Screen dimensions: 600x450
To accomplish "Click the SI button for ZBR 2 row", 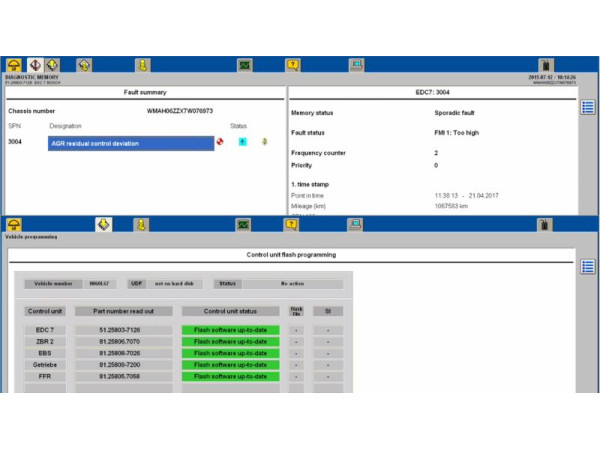I will pyautogui.click(x=327, y=341).
